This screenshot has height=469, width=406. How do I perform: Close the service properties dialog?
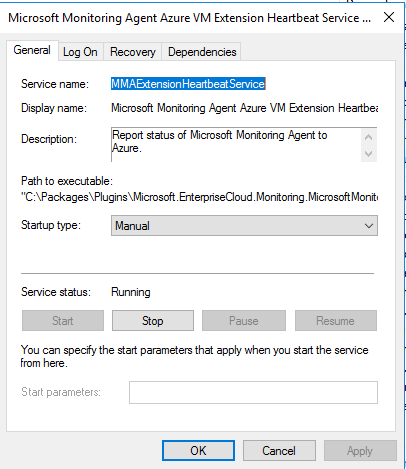pyautogui.click(x=389, y=17)
